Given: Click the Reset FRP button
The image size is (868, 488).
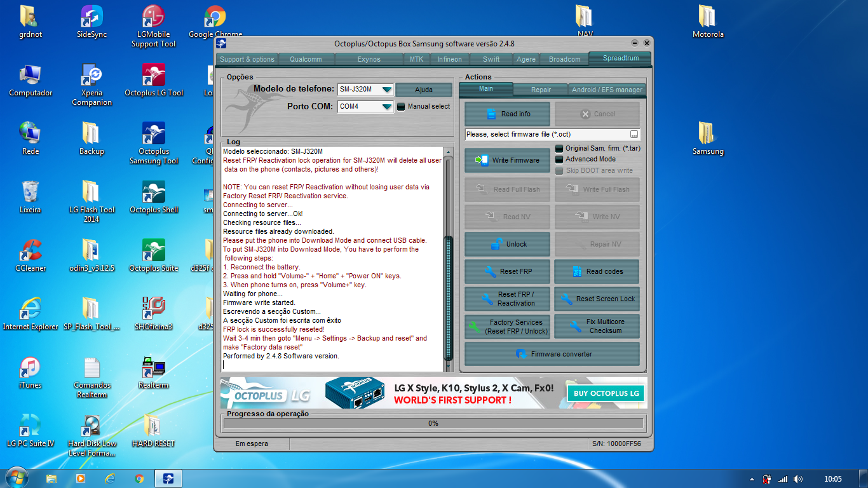Looking at the screenshot, I should pyautogui.click(x=508, y=271).
